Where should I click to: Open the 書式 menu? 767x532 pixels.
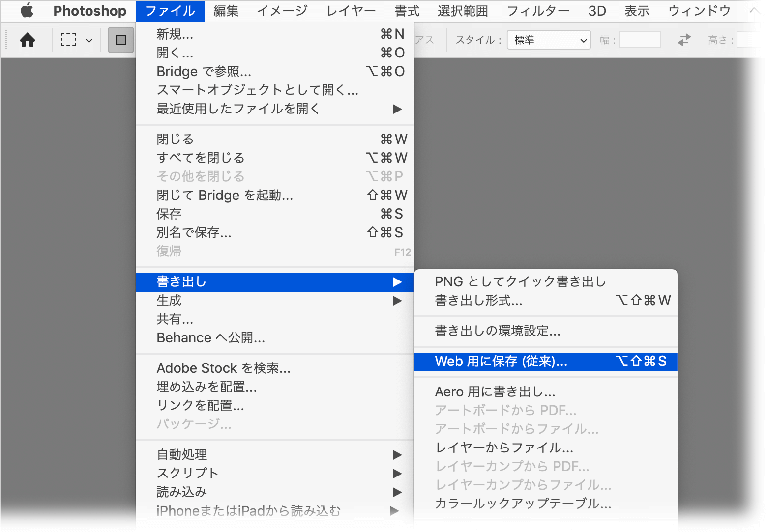coord(407,11)
